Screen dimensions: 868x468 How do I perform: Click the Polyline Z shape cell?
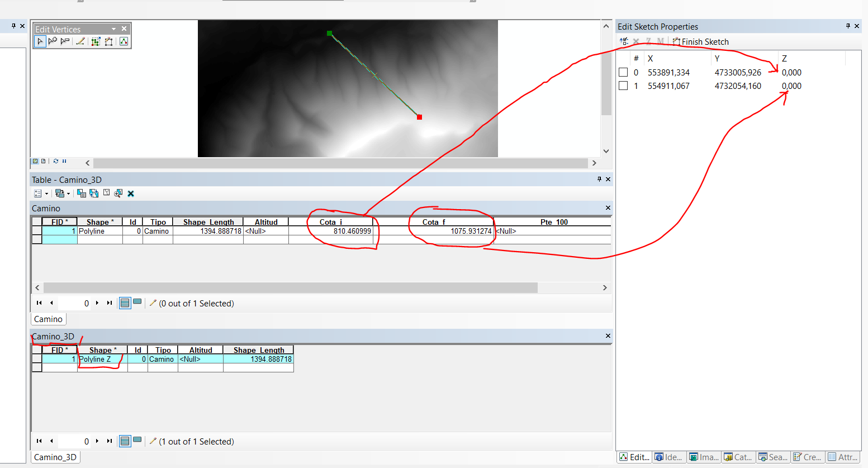click(102, 359)
